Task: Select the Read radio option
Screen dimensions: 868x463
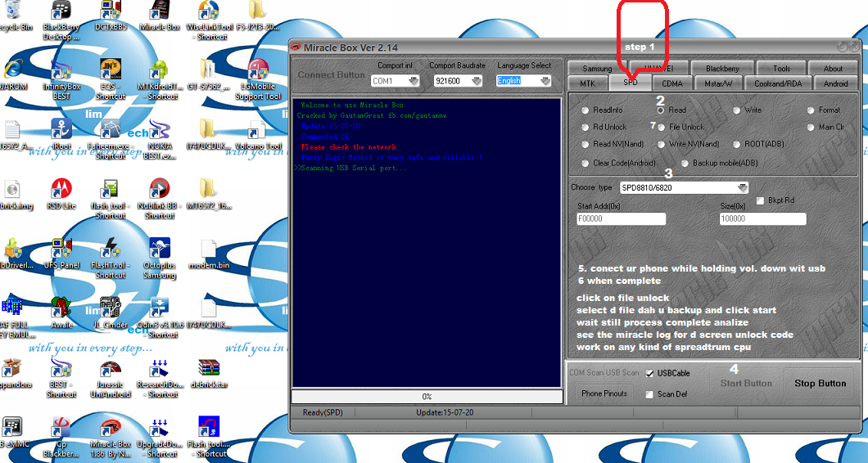Action: (660, 110)
